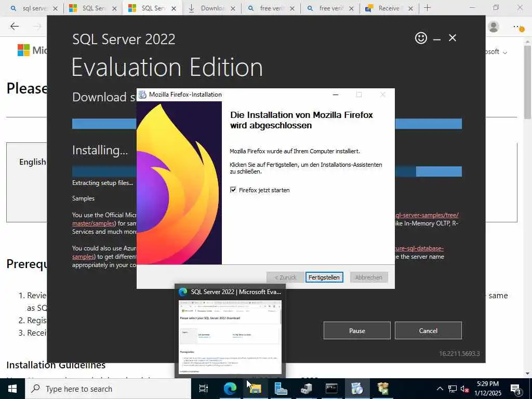Viewport: 532px width, 399px height.
Task: Open Microsoft Edge from the taskbar
Action: (x=230, y=389)
